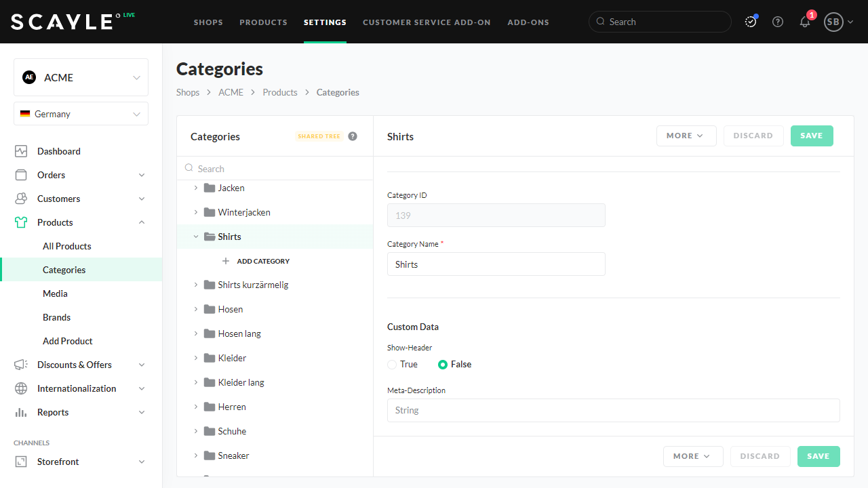Image resolution: width=868 pixels, height=488 pixels.
Task: Click the notifications bell icon
Action: click(805, 22)
